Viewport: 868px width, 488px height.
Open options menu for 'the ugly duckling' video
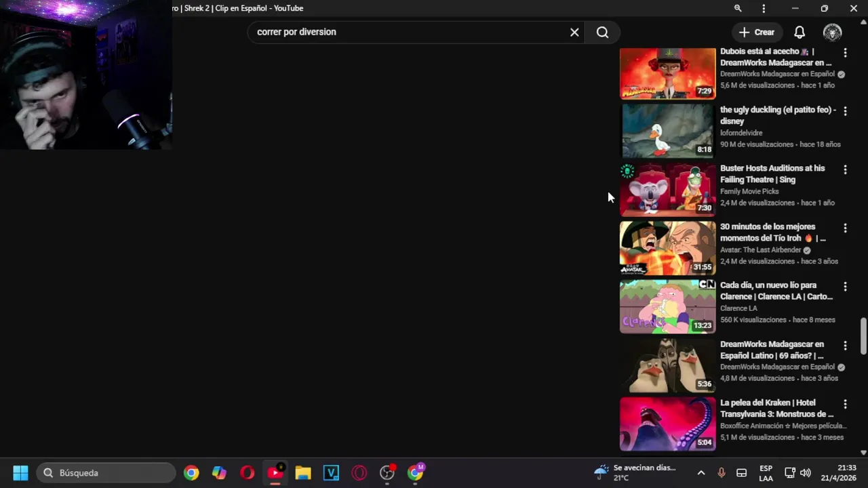pos(845,111)
